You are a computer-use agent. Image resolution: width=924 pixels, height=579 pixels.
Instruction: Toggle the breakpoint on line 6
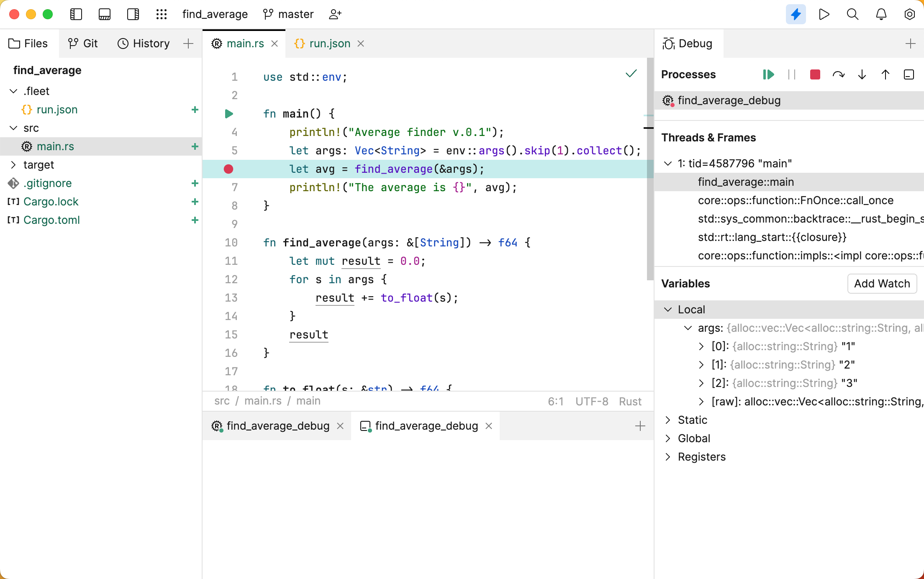(228, 169)
